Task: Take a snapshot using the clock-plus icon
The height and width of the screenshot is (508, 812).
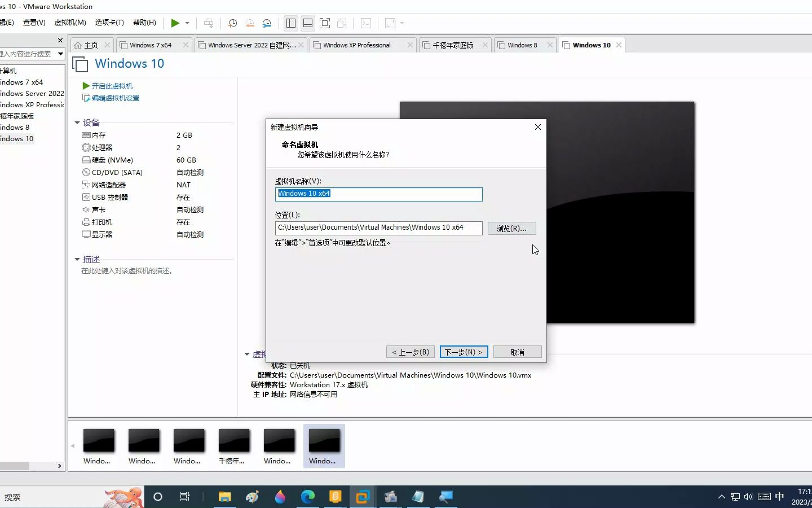Action: pyautogui.click(x=232, y=23)
